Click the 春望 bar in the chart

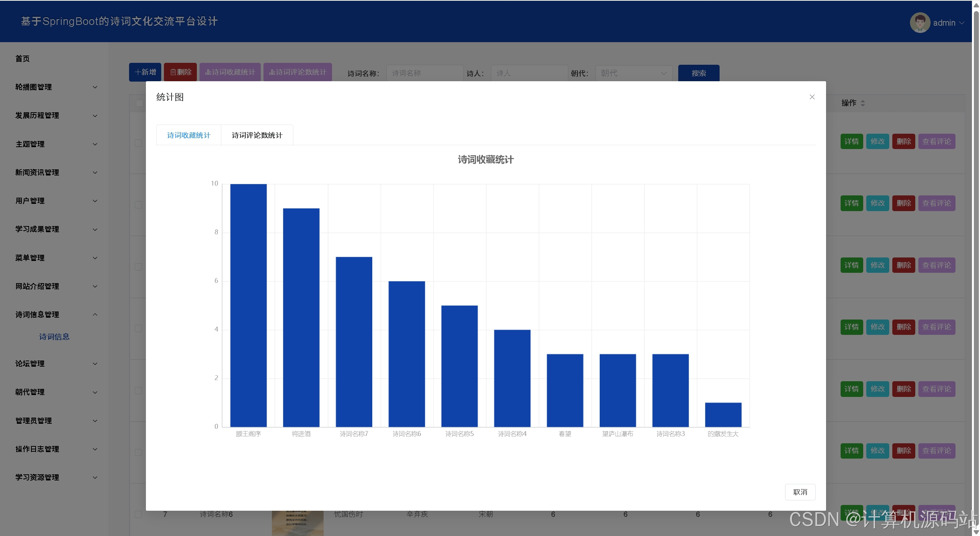[x=565, y=390]
